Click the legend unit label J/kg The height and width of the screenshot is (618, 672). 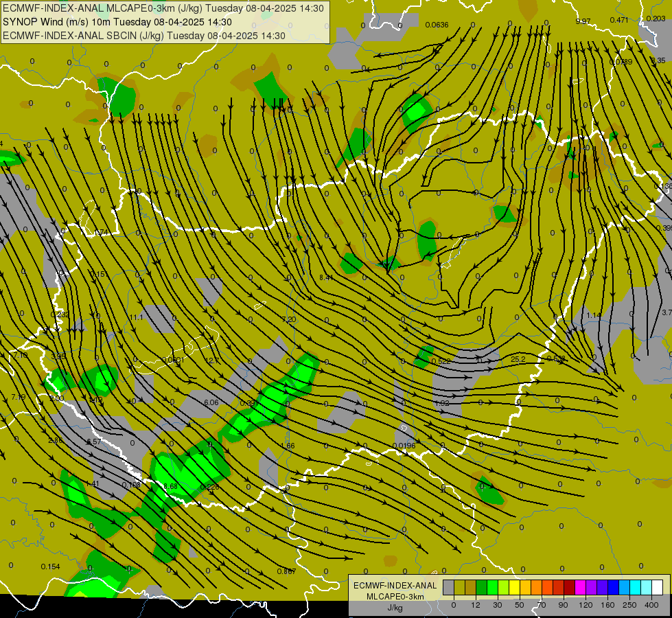pos(395,608)
